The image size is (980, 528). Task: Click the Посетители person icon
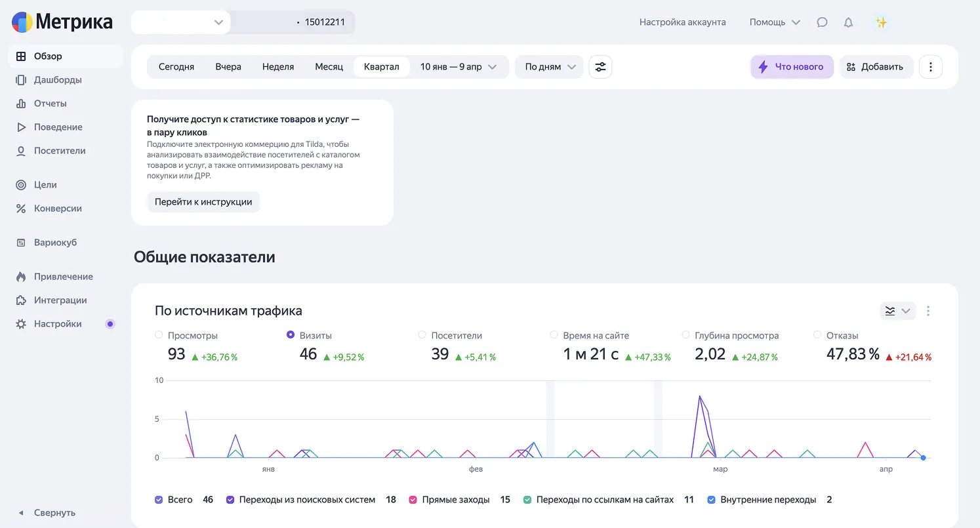click(21, 151)
